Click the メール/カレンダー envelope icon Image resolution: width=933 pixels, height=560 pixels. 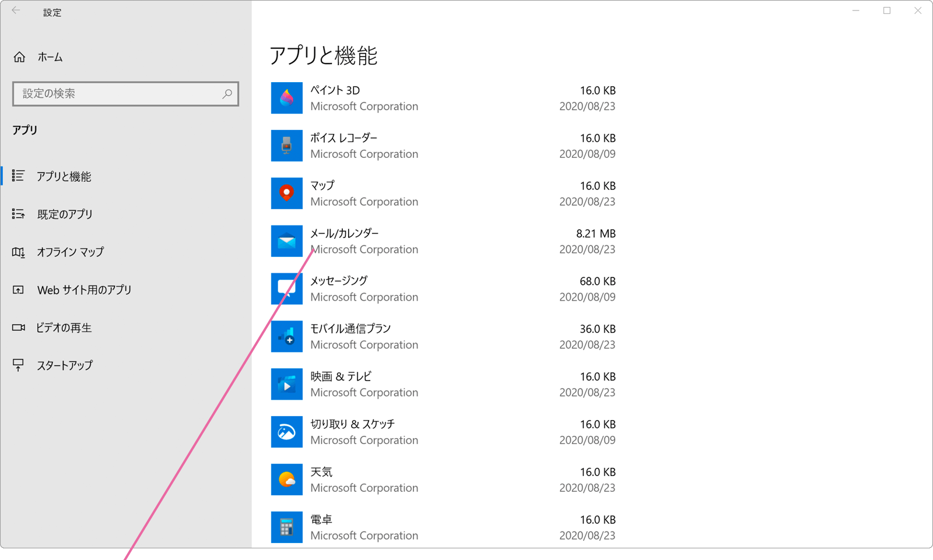tap(286, 241)
